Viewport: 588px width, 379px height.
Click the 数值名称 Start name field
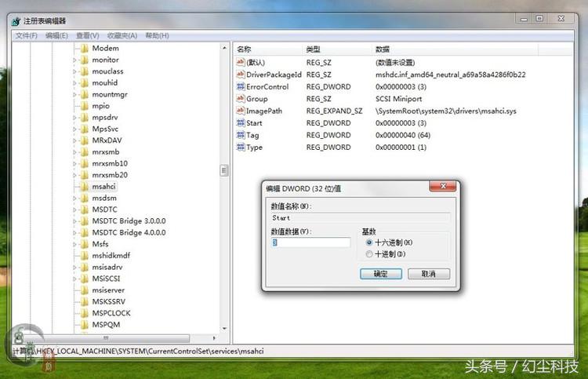point(360,217)
